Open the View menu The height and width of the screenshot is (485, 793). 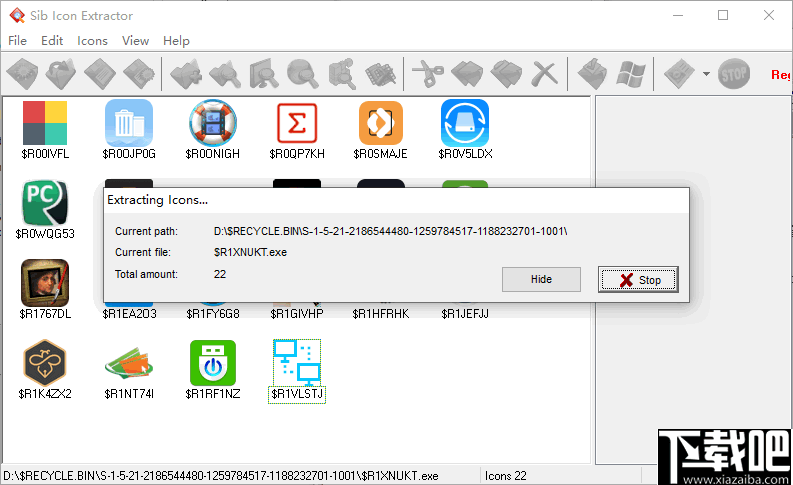tap(136, 40)
